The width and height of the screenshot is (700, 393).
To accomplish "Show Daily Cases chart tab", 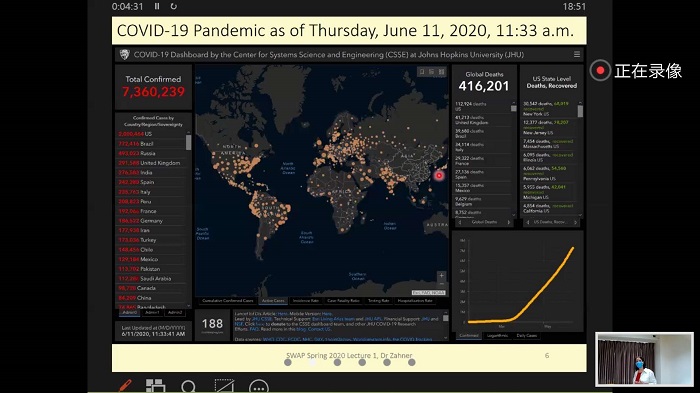I will click(527, 335).
